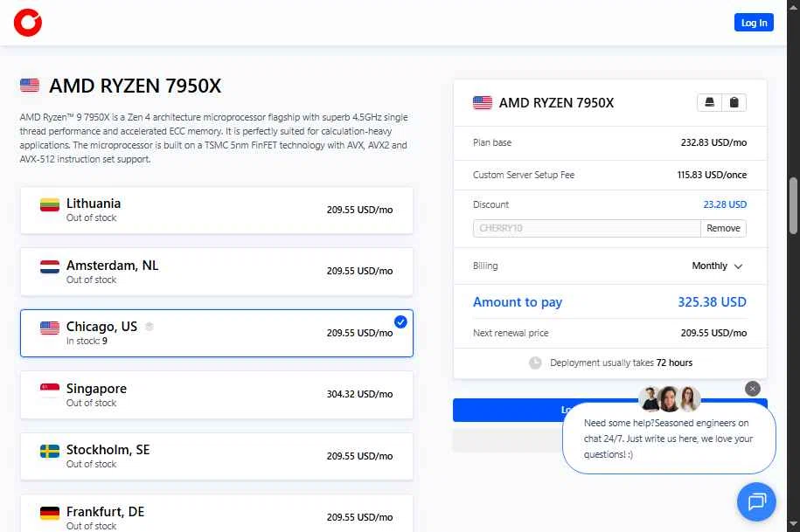Screen dimensions: 800x532
Task: Click the support engineers avatars
Action: 670,398
